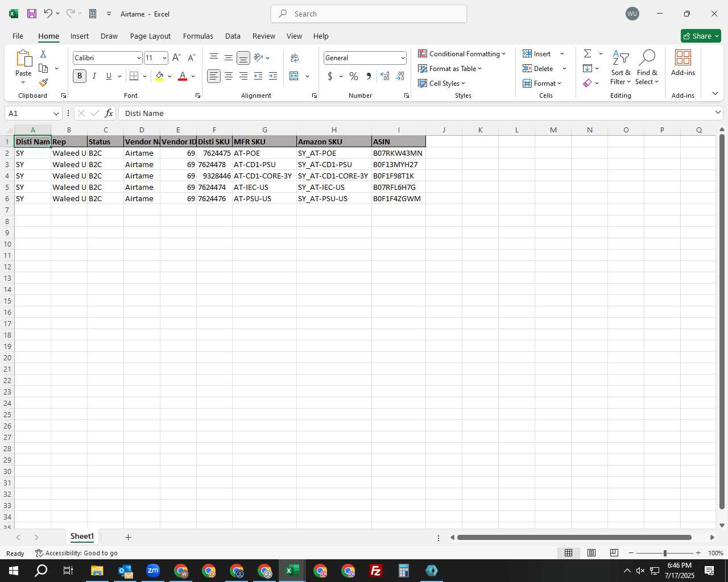The image size is (728, 582).
Task: Apply the yellow fill color
Action: point(159,76)
